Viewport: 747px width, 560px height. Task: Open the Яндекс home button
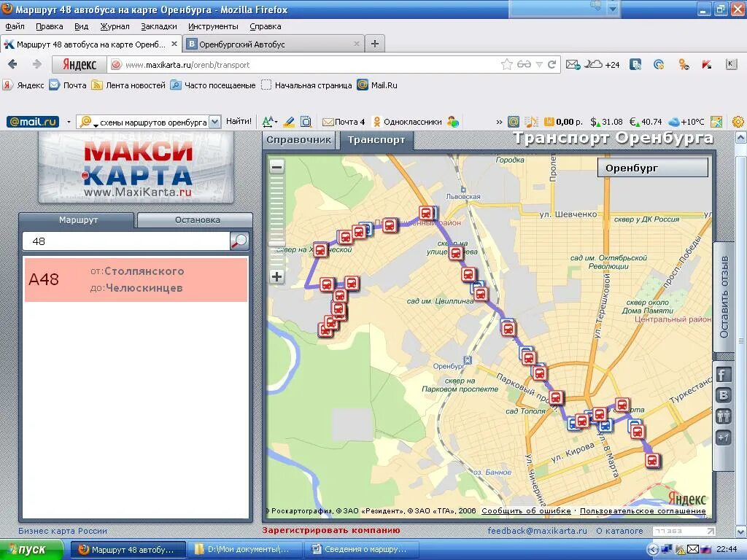click(x=79, y=64)
